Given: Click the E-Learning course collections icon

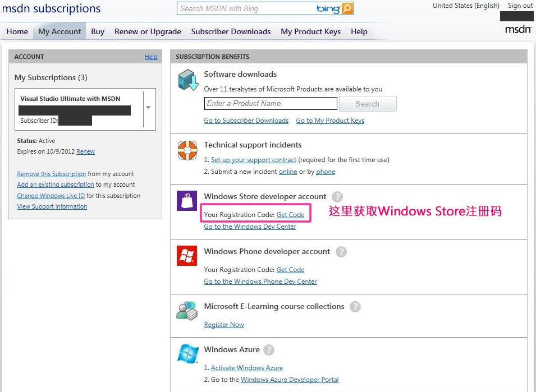Looking at the screenshot, I should point(187,310).
